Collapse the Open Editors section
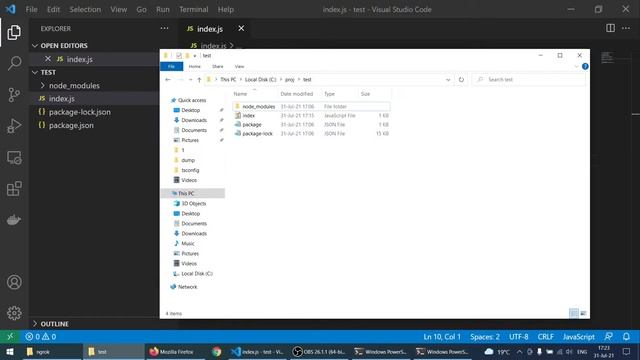The height and width of the screenshot is (360, 640). coord(35,45)
